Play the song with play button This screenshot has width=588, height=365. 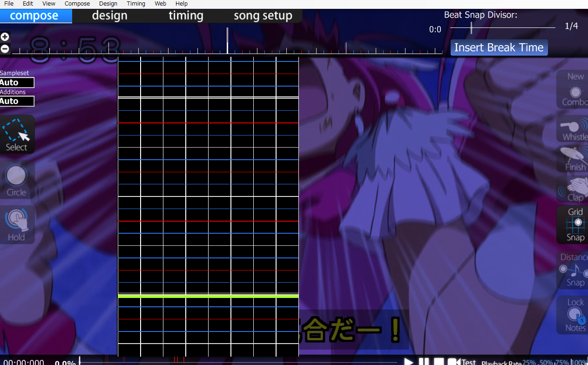coord(409,362)
